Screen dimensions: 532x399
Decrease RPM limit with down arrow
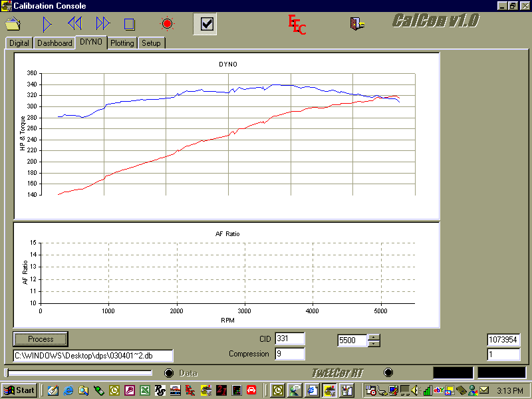tap(374, 344)
